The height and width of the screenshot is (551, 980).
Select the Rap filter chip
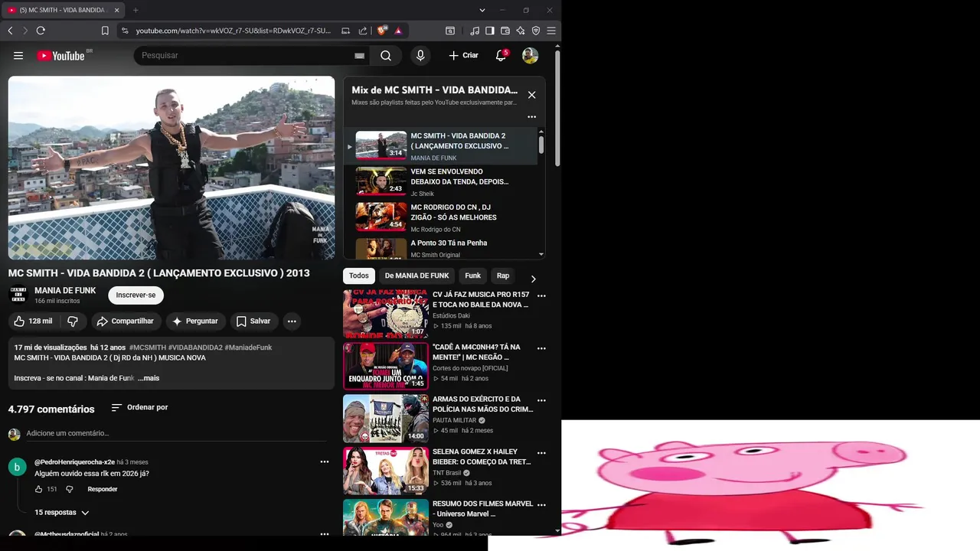(x=503, y=275)
